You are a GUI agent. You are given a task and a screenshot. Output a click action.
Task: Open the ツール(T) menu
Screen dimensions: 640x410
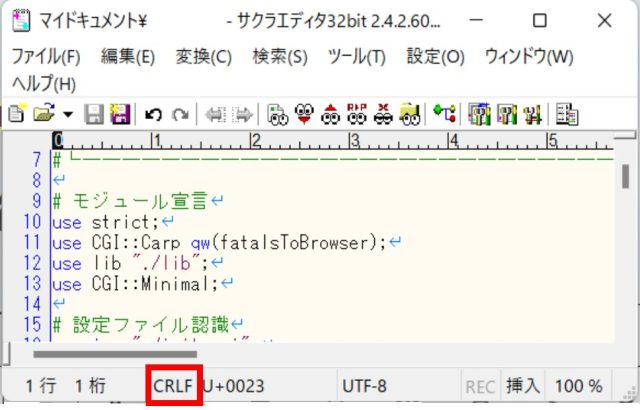click(x=357, y=57)
